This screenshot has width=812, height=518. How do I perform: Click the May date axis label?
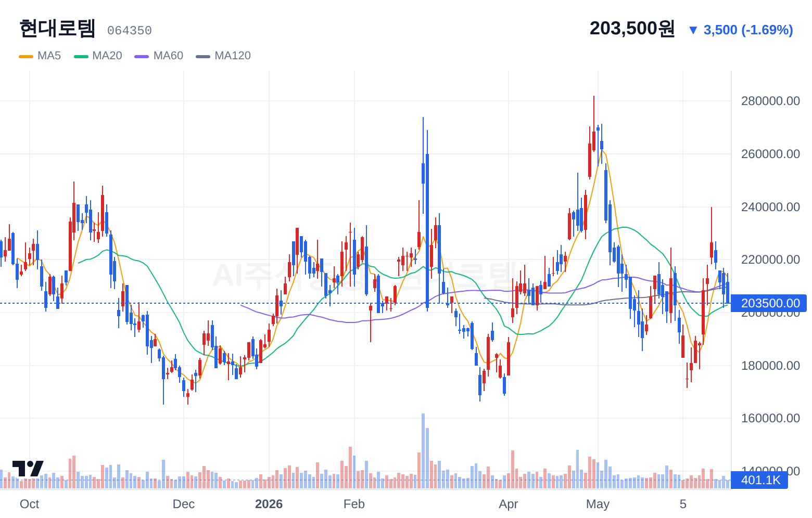(x=598, y=504)
